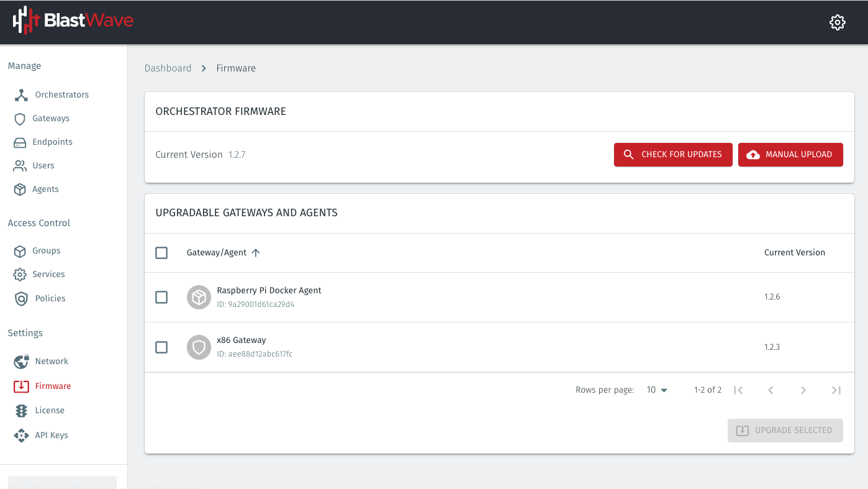Go to next page of results

[x=803, y=390]
